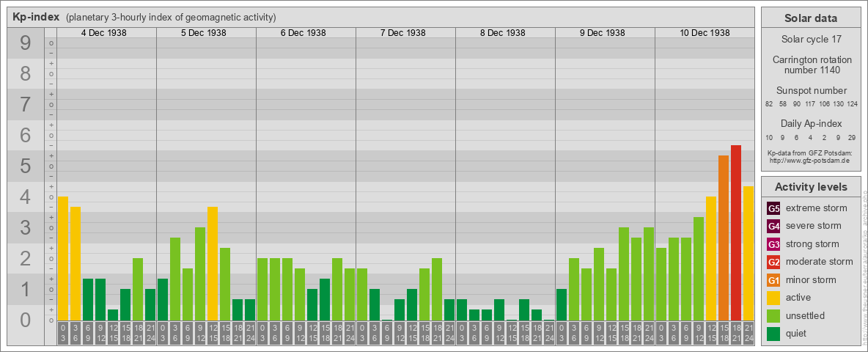Image resolution: width=868 pixels, height=352 pixels.
Task: Click the 'Daily Ap-index' label
Action: click(x=811, y=123)
